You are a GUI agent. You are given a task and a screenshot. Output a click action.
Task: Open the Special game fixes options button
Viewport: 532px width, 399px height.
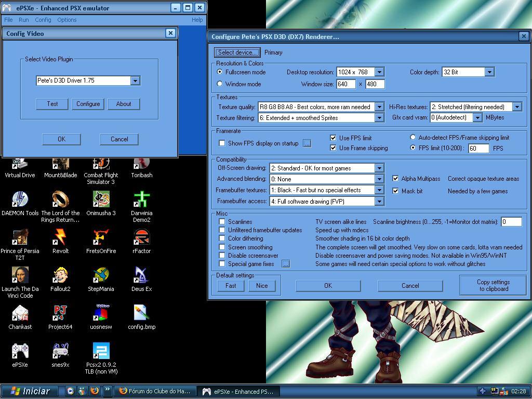coord(286,263)
